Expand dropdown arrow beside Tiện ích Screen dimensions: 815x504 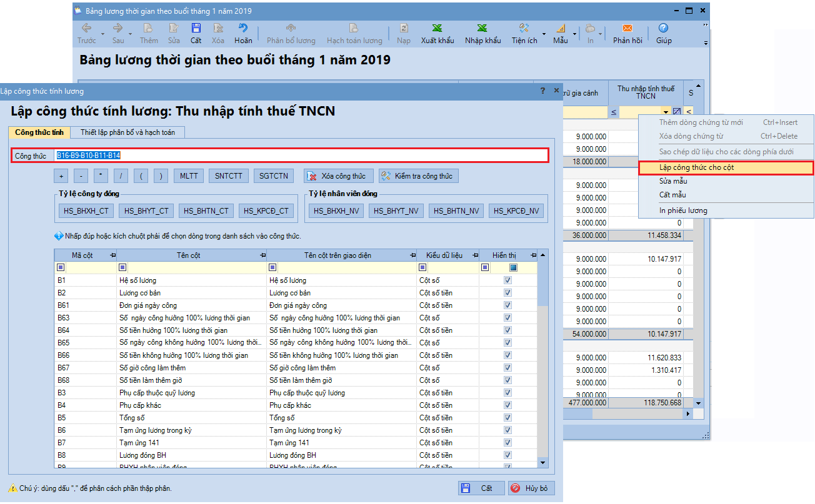(x=544, y=34)
